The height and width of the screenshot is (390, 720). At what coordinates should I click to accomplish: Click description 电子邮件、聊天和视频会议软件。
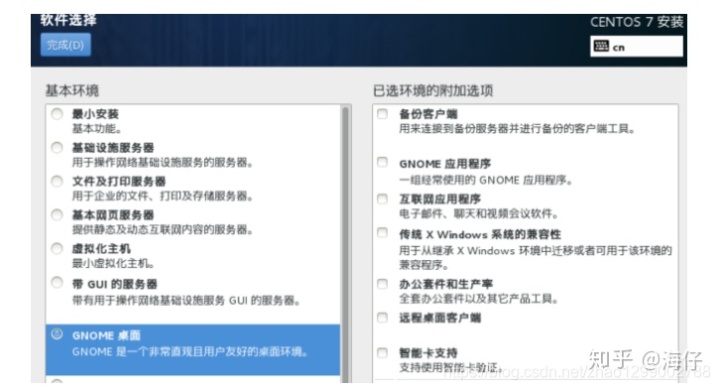pos(479,214)
